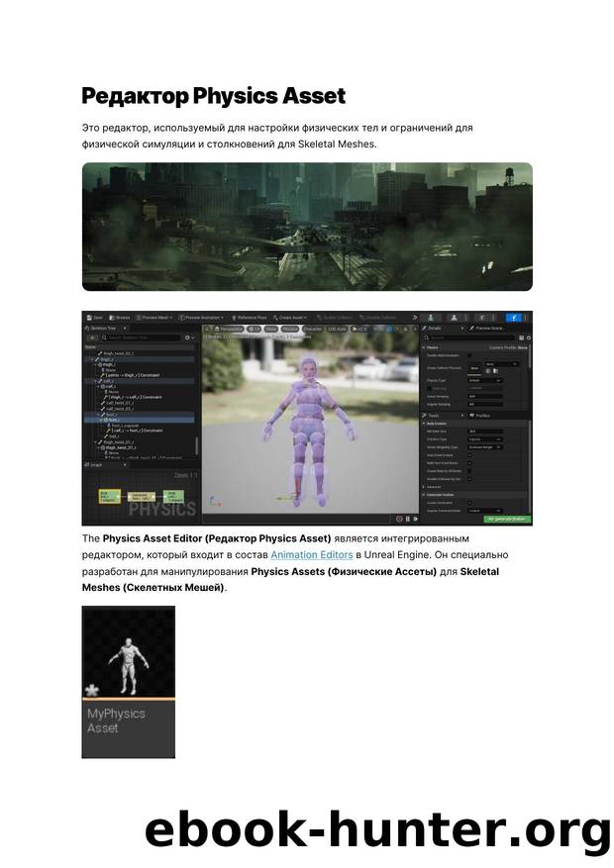Click the Linear Damping value field

(x=485, y=396)
